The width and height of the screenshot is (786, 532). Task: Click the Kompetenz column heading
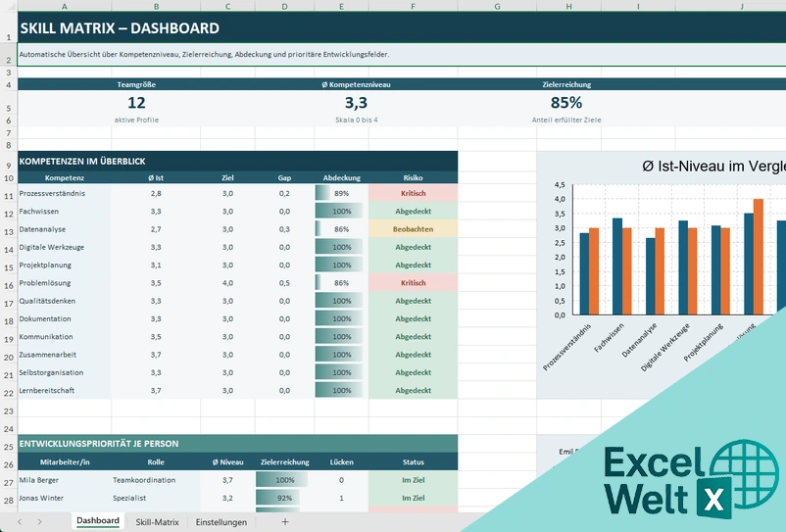coord(64,178)
